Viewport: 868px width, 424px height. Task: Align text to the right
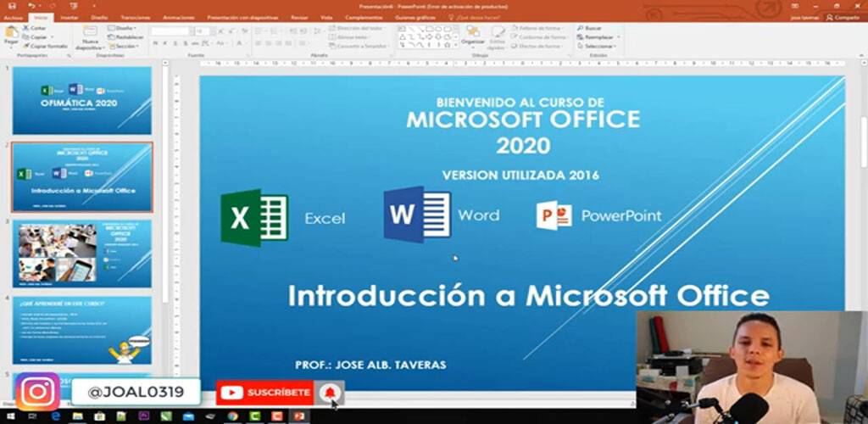278,43
